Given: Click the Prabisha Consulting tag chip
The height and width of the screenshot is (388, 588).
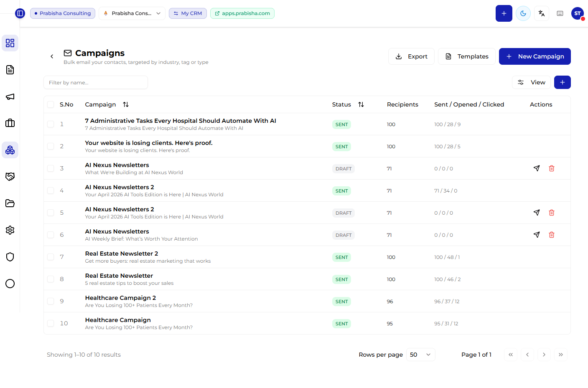Looking at the screenshot, I should click(63, 13).
